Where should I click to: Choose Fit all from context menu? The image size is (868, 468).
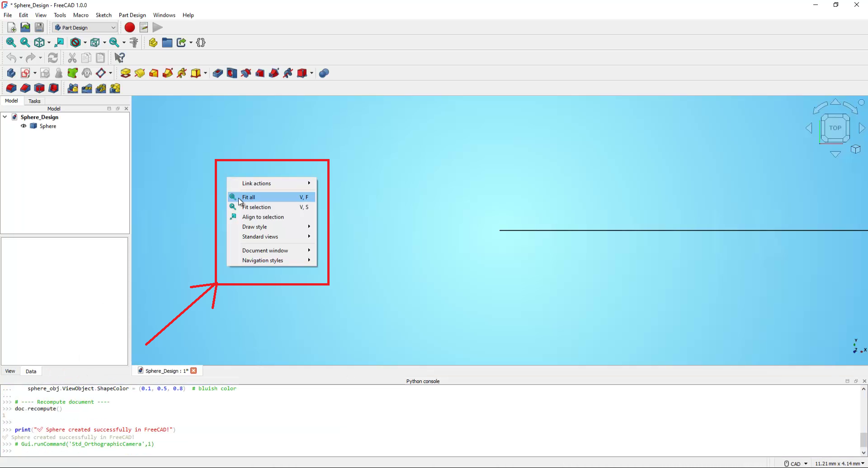(x=249, y=197)
